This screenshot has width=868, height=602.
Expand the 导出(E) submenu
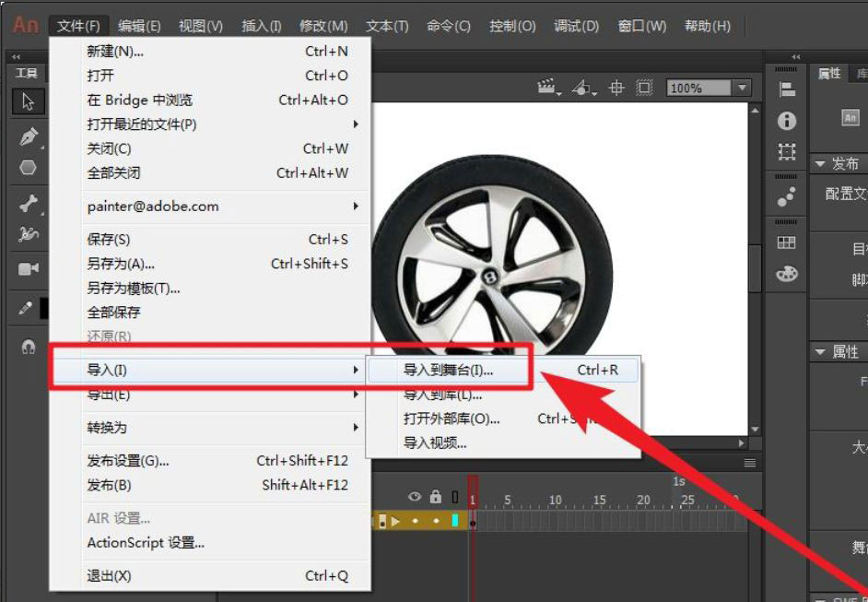pos(356,395)
